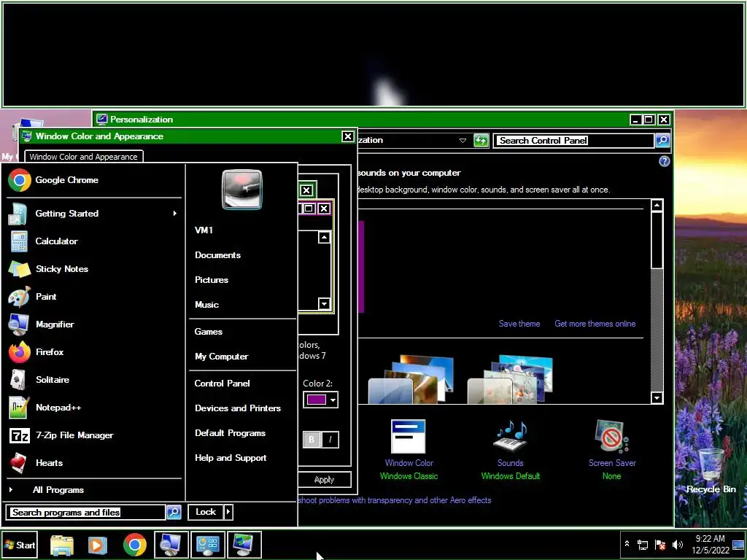
Task: Open Screen Saver settings icon
Action: [x=612, y=436]
